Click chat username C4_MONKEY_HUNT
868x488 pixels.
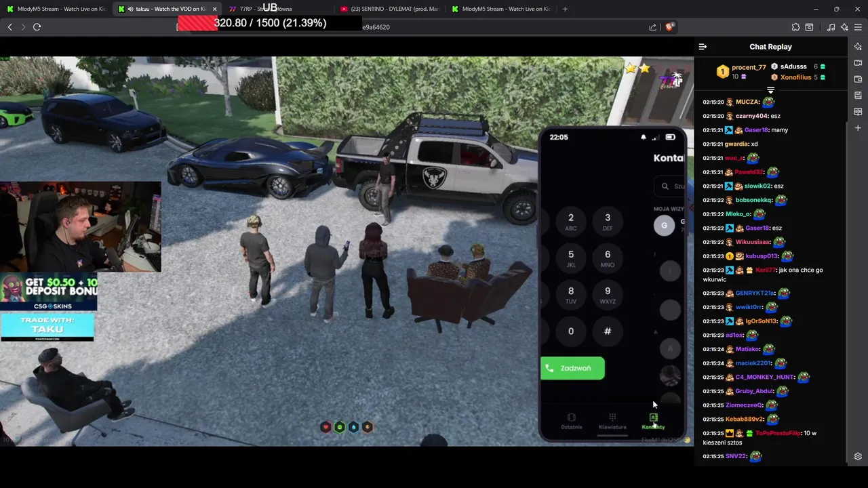pyautogui.click(x=765, y=377)
